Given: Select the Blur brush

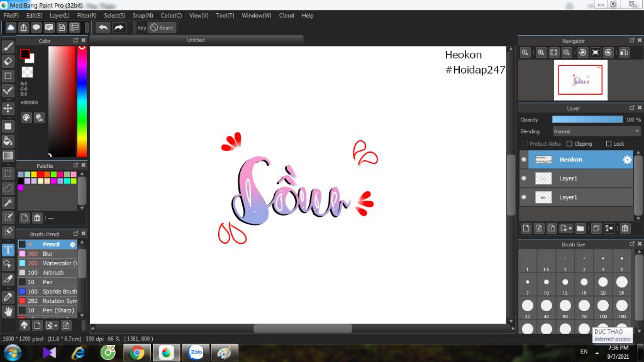Looking at the screenshot, I should (x=48, y=254).
